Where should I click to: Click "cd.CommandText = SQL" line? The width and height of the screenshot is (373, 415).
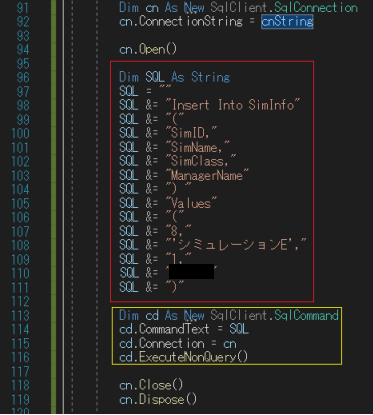pyautogui.click(x=184, y=329)
